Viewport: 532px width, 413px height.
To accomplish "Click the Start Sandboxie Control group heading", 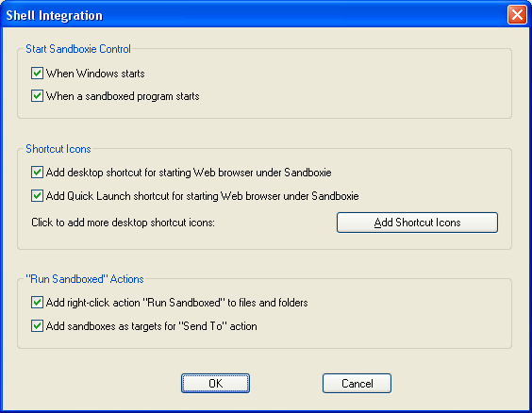I will pyautogui.click(x=78, y=49).
